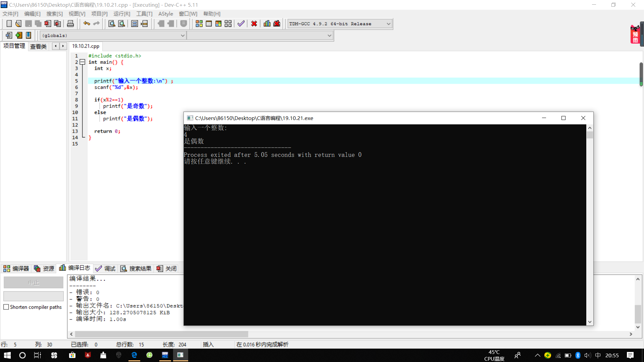Enable the Shorten compiler paths checkbox
This screenshot has height=362, width=644.
tap(6, 307)
